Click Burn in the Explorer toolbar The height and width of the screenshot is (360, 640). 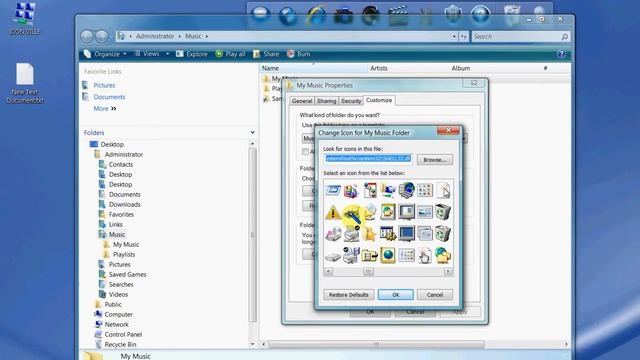pos(299,54)
